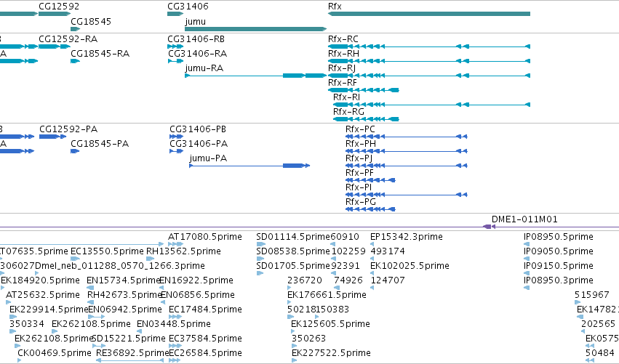This screenshot has height=364, width=619.
Task: Open the EC26584.5prime EST
Action: (174, 360)
